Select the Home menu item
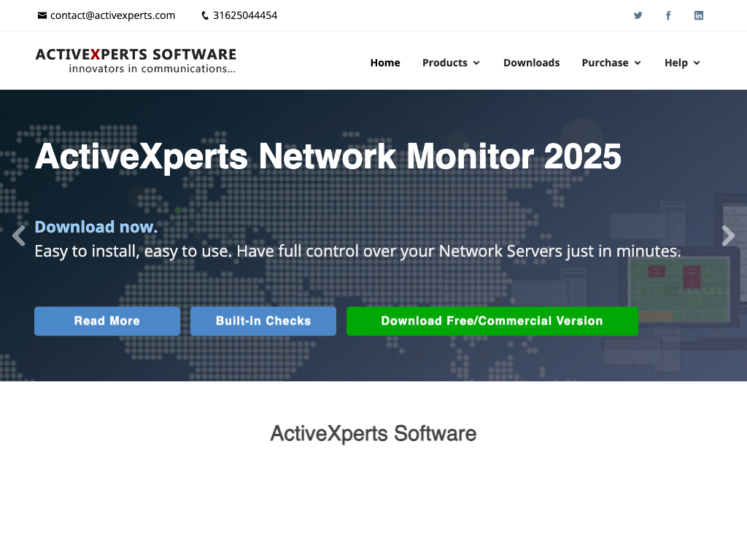The height and width of the screenshot is (560, 747). pos(385,63)
